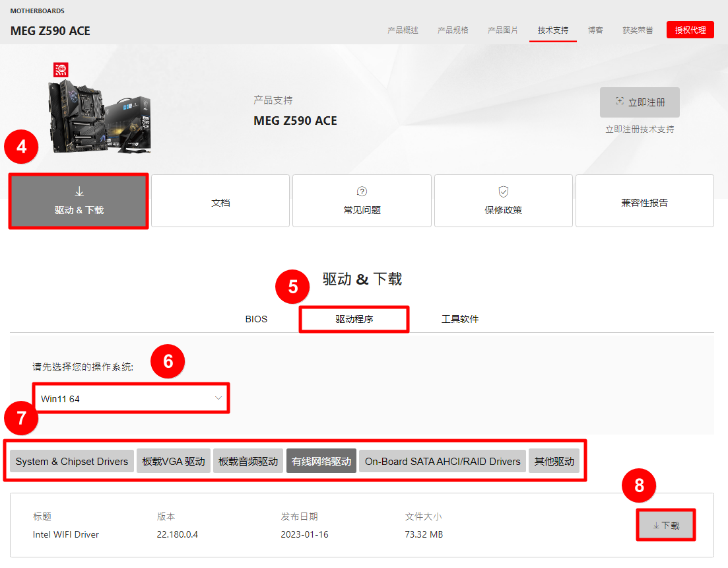Open the 兼容性报告 support section

tap(644, 203)
